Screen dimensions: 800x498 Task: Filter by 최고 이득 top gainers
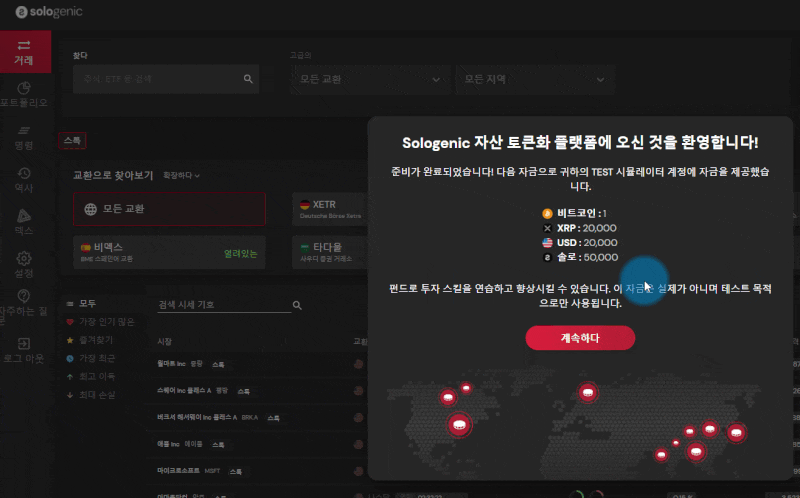[x=91, y=377]
